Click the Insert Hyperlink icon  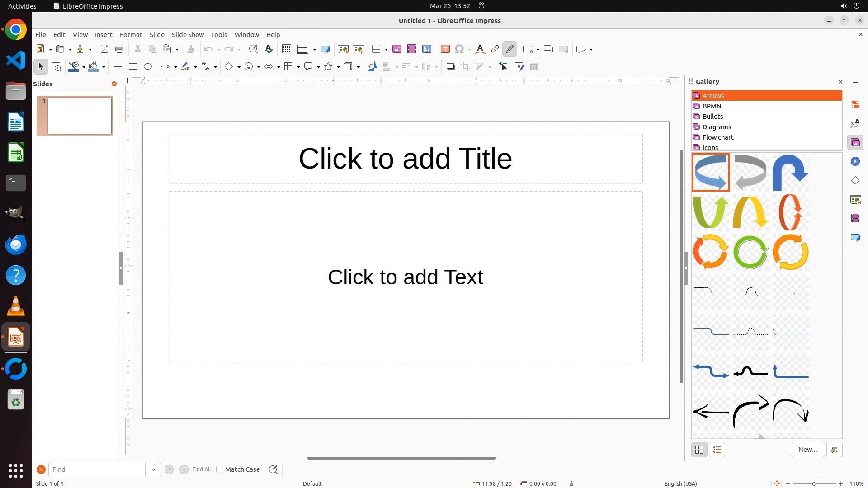tap(495, 49)
